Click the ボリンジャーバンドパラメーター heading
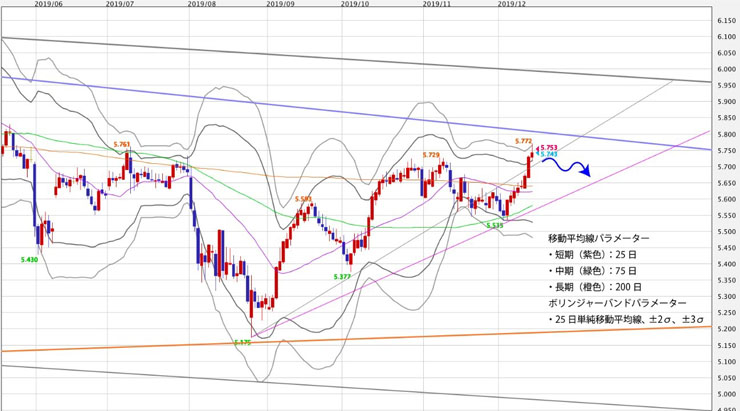The height and width of the screenshot is (411, 740). [x=618, y=303]
